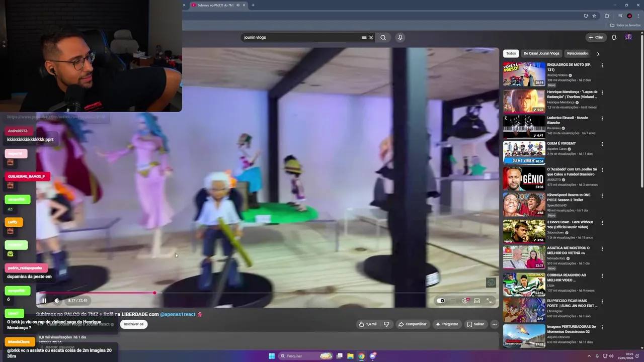Open the Windows Start menu

(272, 356)
